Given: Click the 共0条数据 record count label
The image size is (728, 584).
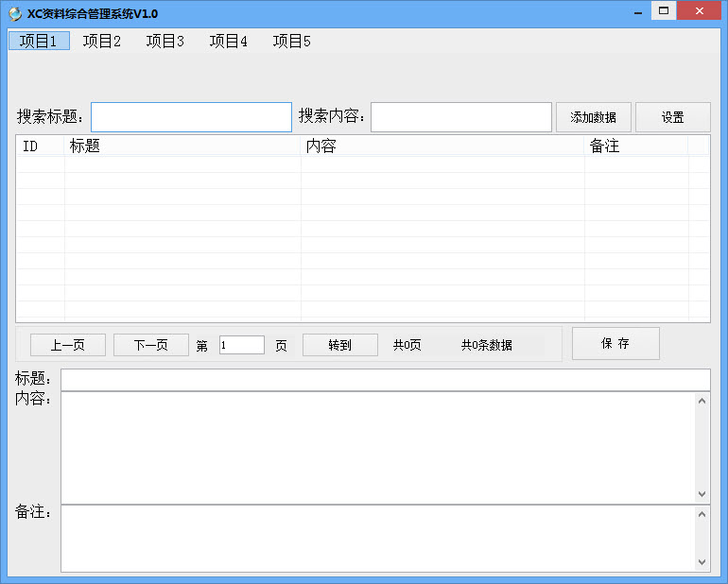Looking at the screenshot, I should (487, 345).
